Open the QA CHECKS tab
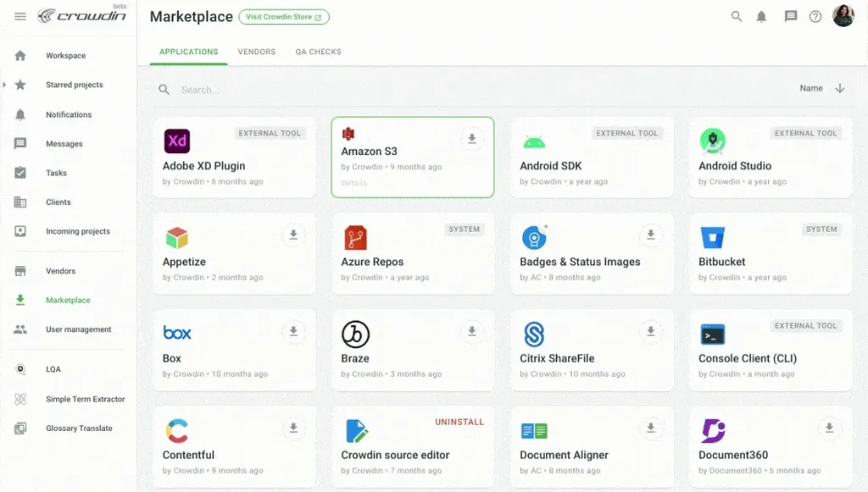 point(316,52)
